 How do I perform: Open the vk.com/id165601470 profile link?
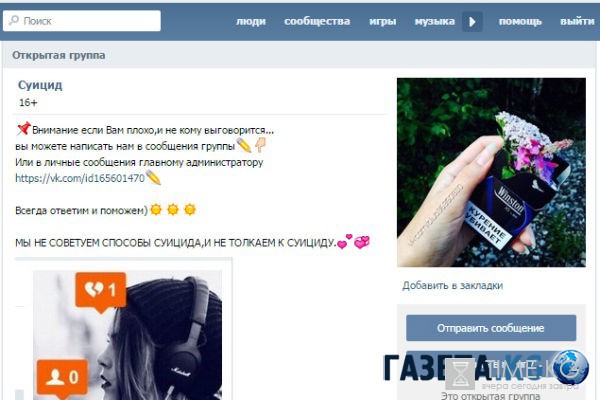[80, 178]
